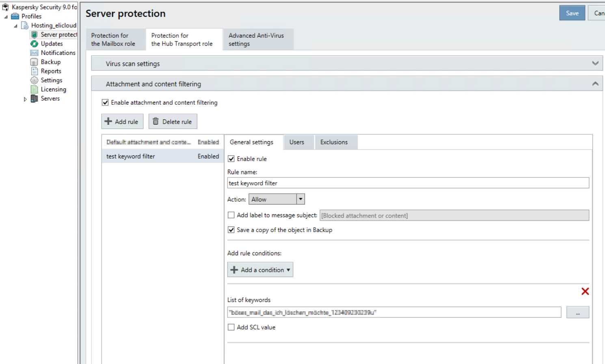Click the Save button
This screenshot has height=364, width=605.
click(x=572, y=13)
